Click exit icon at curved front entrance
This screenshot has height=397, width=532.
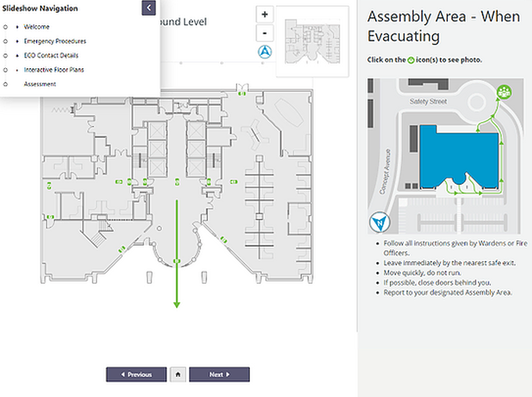tap(177, 261)
